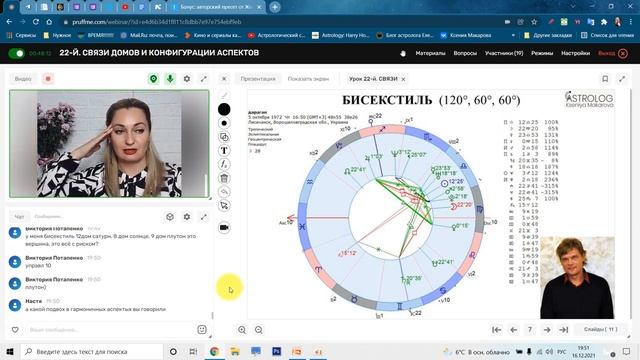Toggle the green webinar broadcast switch

(x=16, y=53)
